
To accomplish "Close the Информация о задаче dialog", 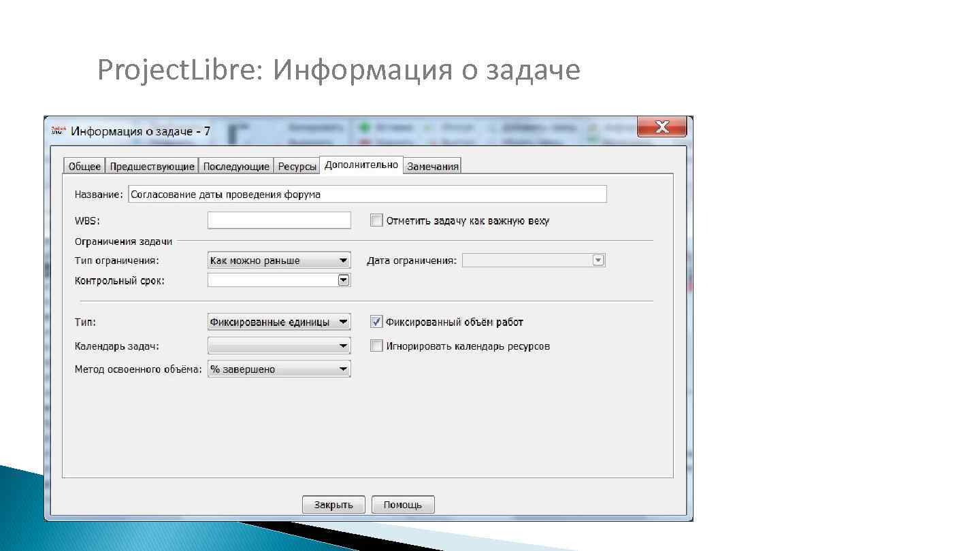I will tap(661, 127).
